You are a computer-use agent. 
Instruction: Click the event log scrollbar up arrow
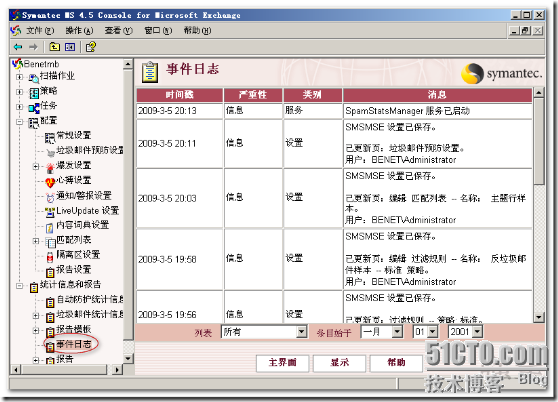[539, 93]
